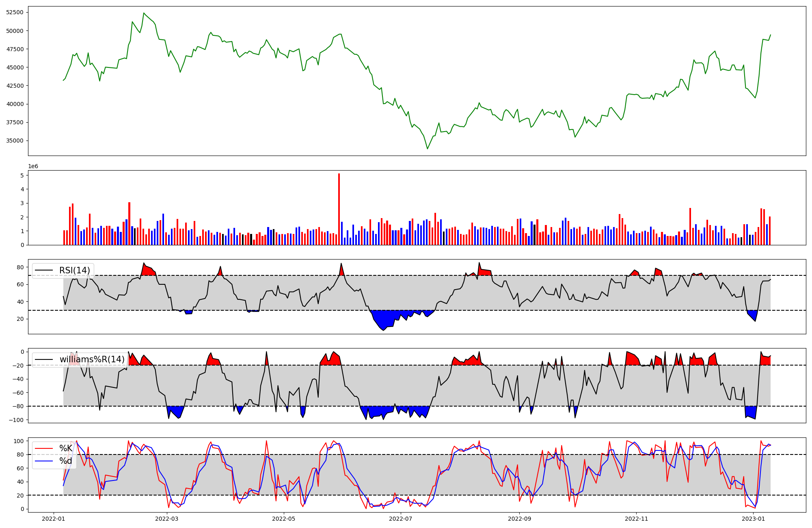Click the williams%R(14) legend label
Screen dimensions: 812x528
click(x=92, y=359)
